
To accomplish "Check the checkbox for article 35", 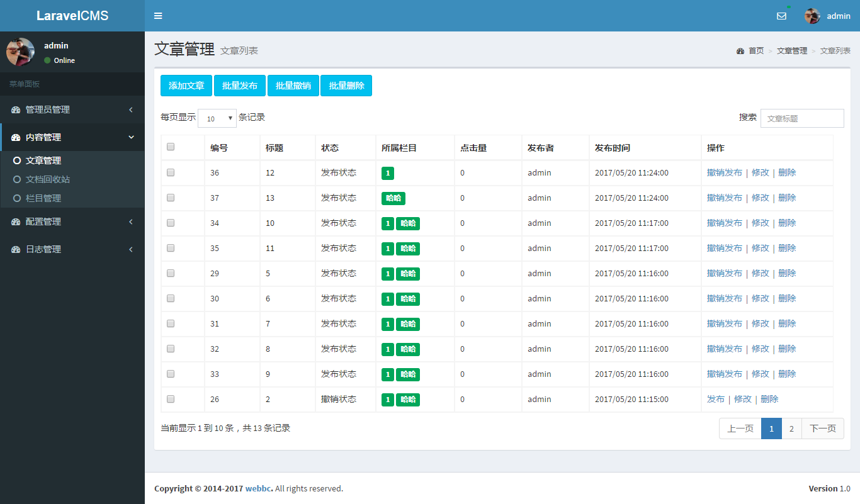I will point(171,248).
